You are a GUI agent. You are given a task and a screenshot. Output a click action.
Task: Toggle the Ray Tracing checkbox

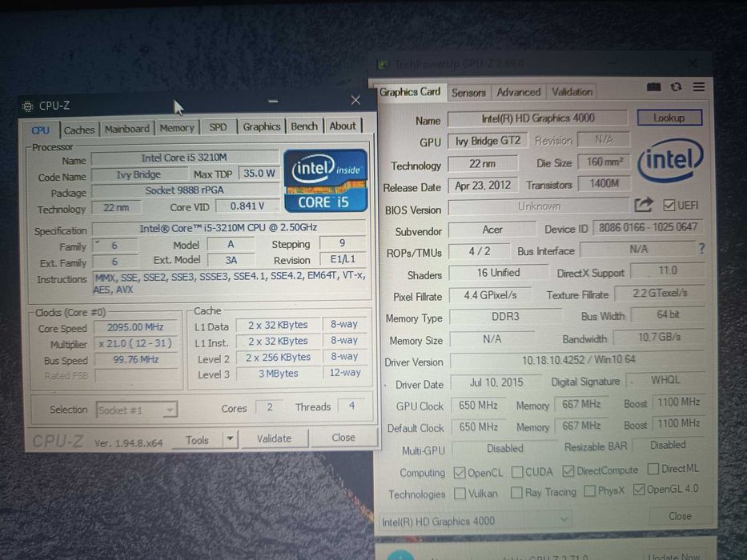point(516,492)
